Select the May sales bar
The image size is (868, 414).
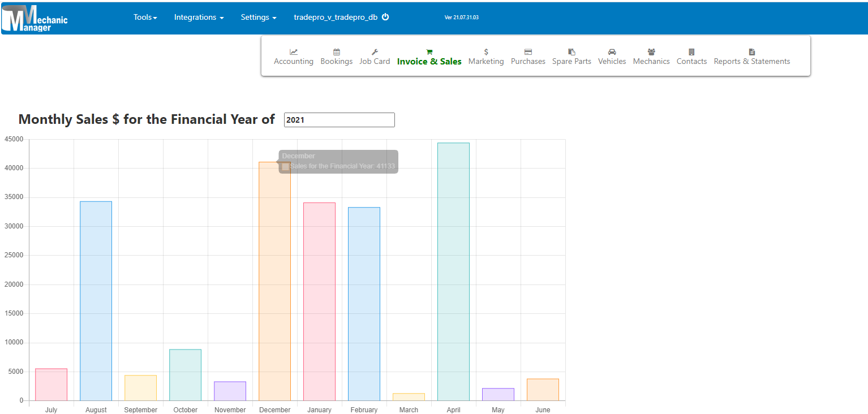(x=498, y=395)
